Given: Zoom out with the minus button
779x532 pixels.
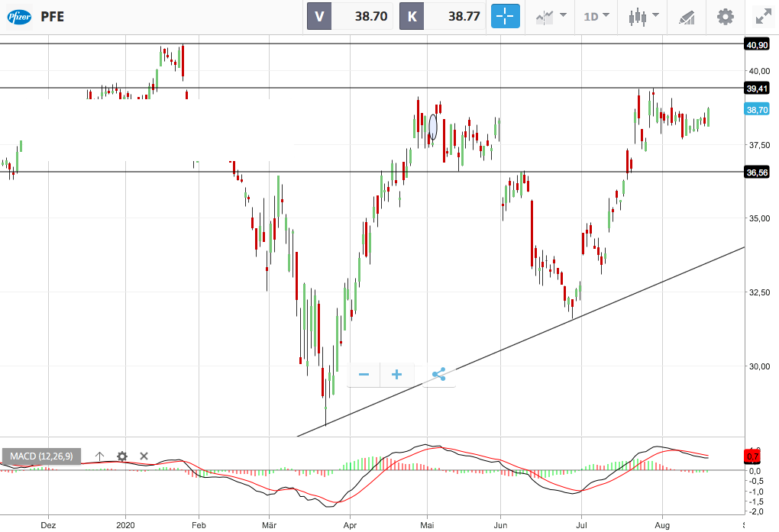Looking at the screenshot, I should click(x=364, y=375).
